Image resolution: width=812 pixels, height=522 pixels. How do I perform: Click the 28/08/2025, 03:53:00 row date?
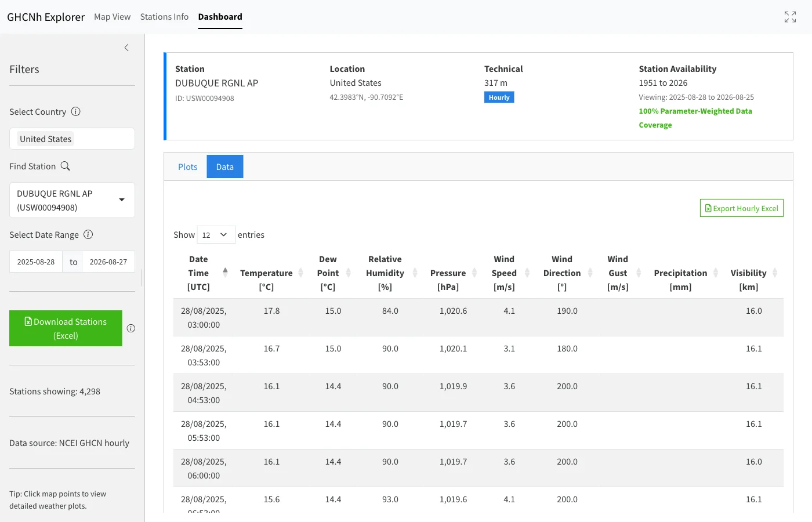point(204,356)
